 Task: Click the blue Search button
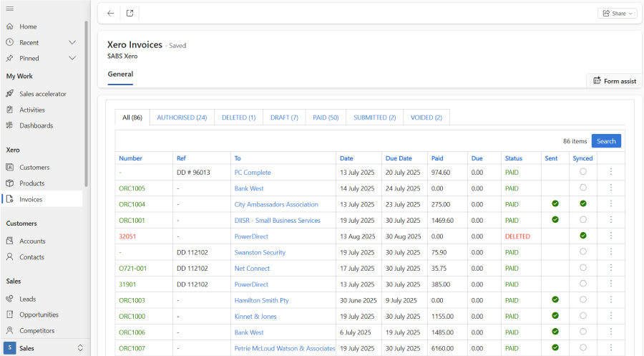click(x=606, y=141)
